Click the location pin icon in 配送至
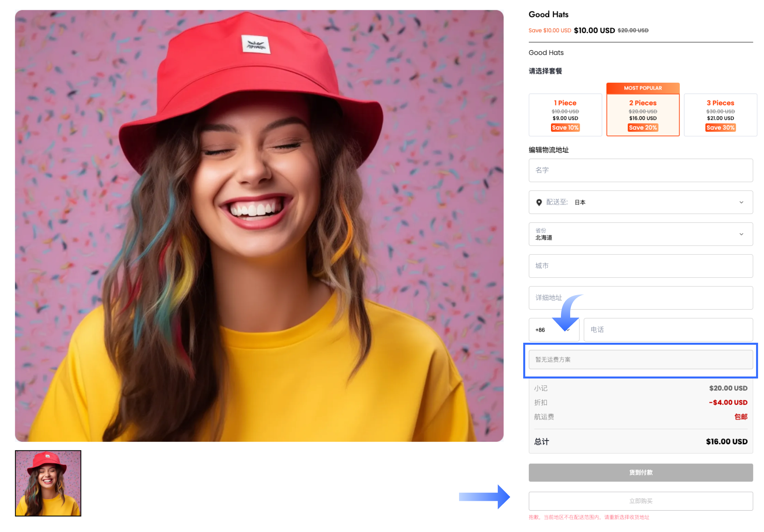The width and height of the screenshot is (764, 532). [539, 202]
